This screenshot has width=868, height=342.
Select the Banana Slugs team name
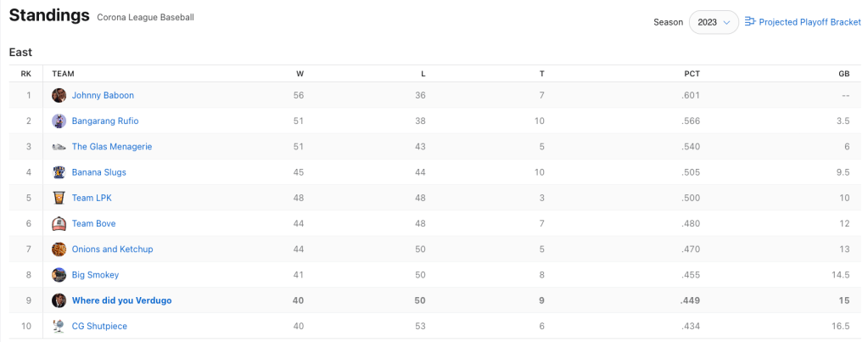(98, 172)
